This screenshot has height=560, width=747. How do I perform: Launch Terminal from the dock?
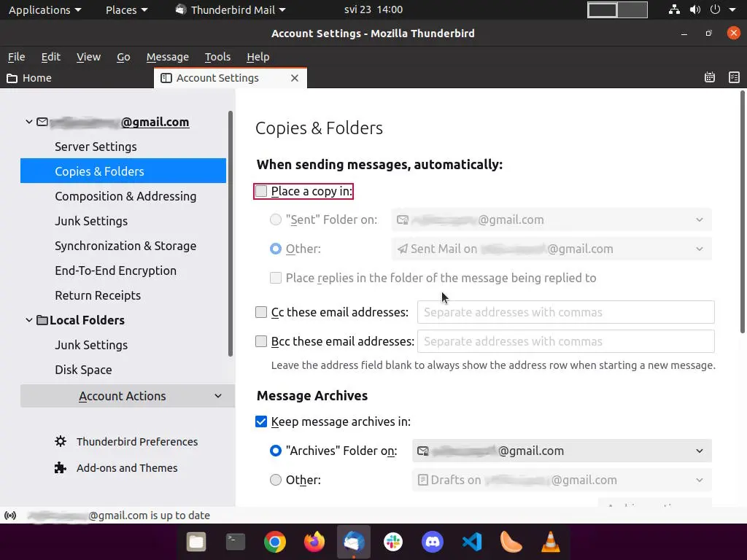(236, 542)
